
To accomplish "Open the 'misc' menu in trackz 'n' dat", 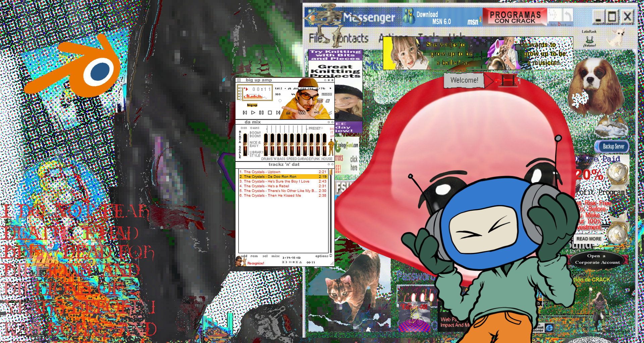I will (275, 256).
